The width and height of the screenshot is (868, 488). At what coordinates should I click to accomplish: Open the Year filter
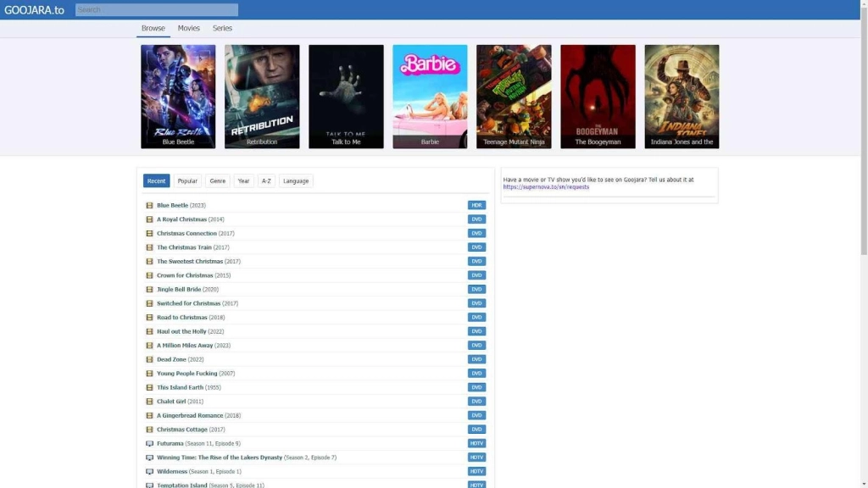tap(242, 180)
